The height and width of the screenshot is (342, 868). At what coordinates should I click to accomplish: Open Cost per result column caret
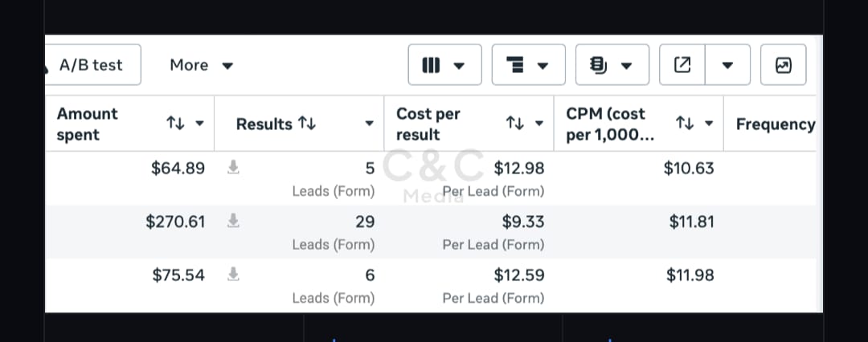click(x=539, y=124)
